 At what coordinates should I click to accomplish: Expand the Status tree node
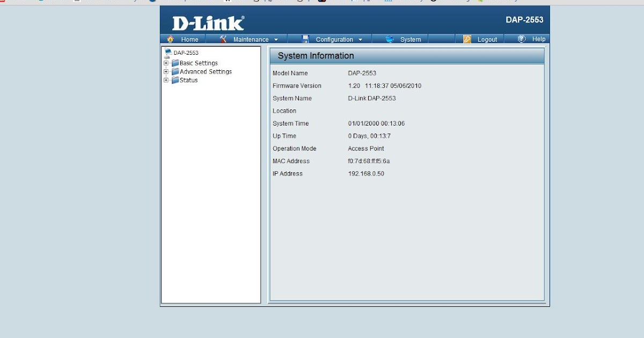(x=166, y=80)
